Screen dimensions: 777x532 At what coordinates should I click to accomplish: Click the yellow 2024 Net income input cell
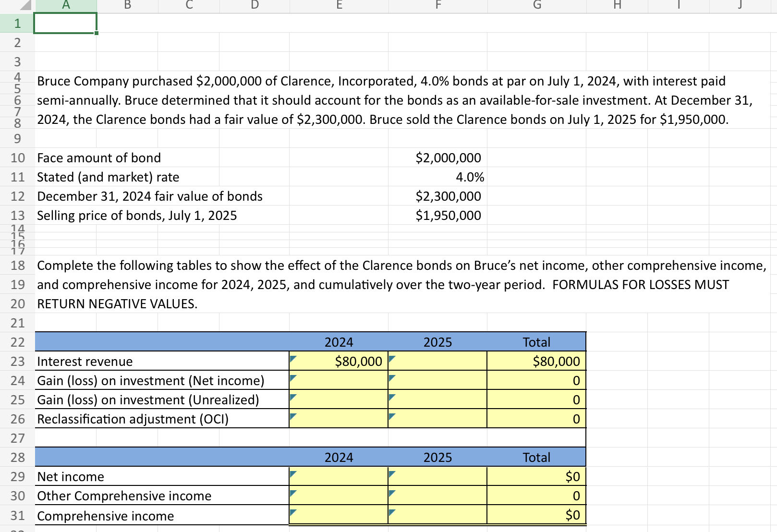(x=339, y=476)
